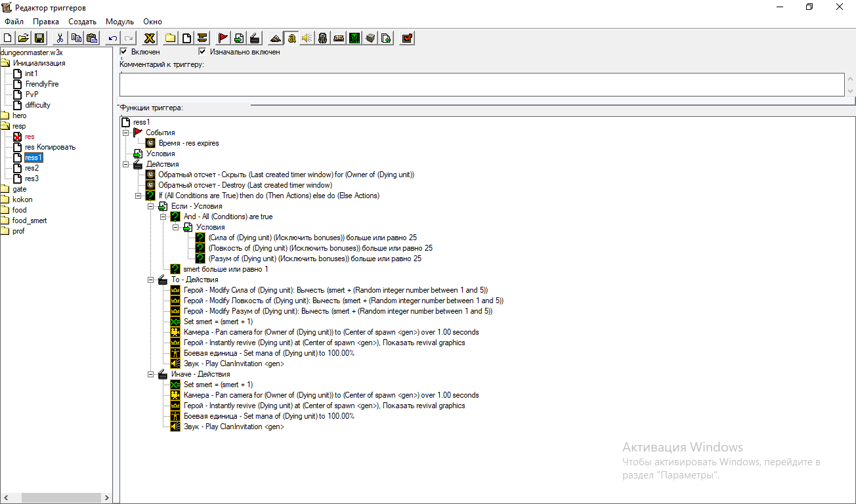Click the New map toolbar icon

pyautogui.click(x=8, y=38)
